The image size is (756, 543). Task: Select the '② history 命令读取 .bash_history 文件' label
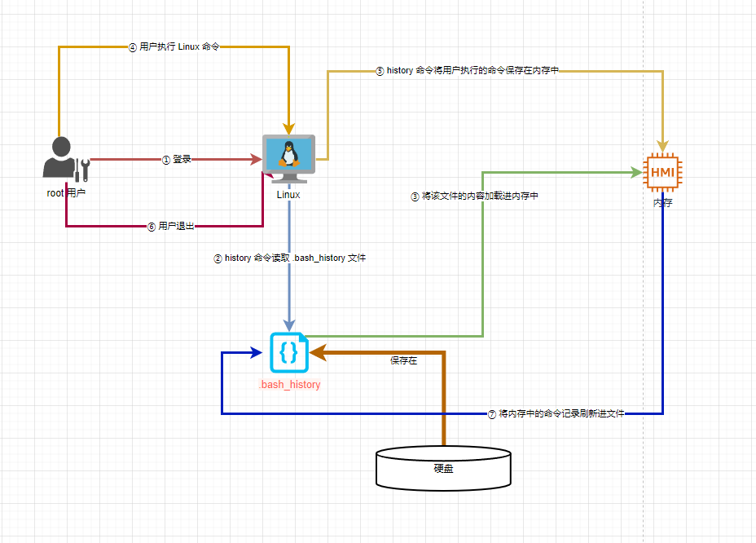pos(289,258)
